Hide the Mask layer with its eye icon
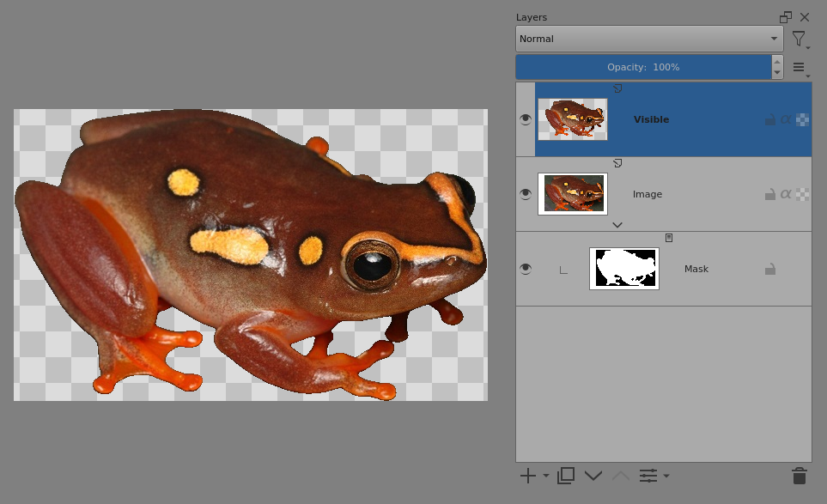Viewport: 827px width, 504px height. (526, 269)
